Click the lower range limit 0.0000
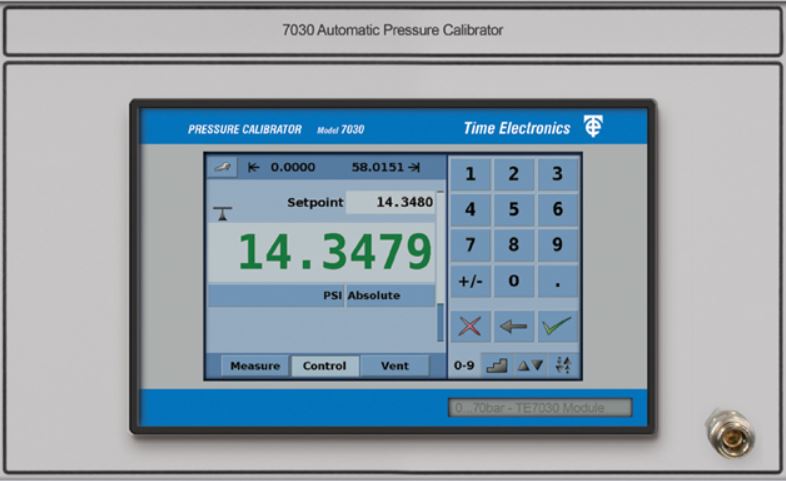The image size is (786, 481). point(293,167)
